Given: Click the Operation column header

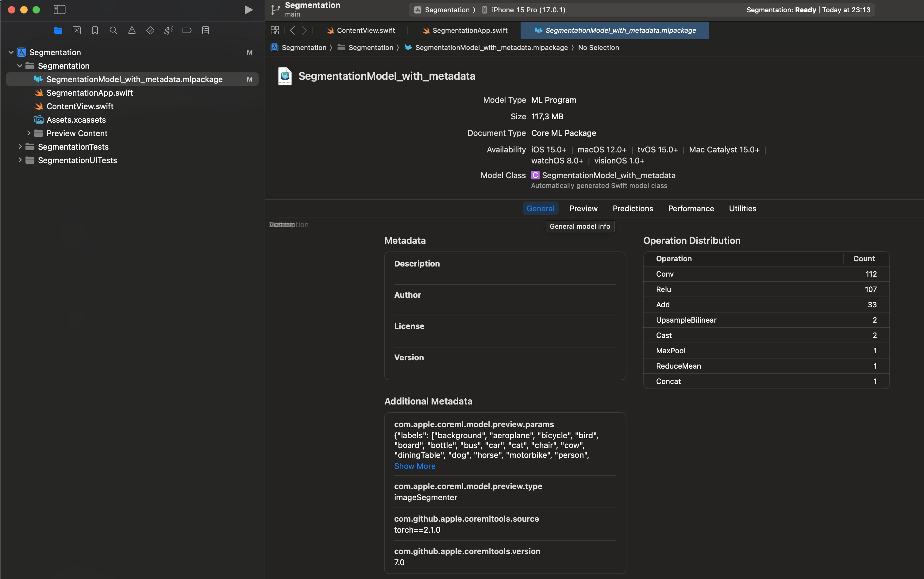Looking at the screenshot, I should coord(674,259).
